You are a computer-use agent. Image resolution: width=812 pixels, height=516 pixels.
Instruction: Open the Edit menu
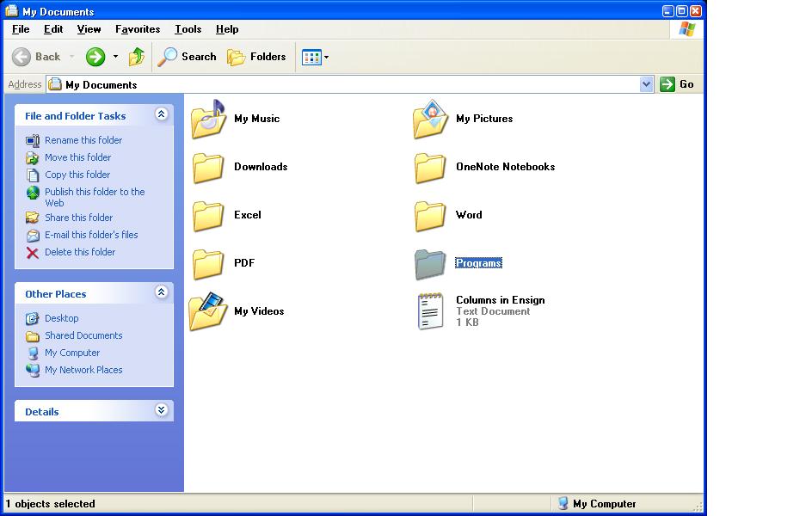click(x=53, y=29)
